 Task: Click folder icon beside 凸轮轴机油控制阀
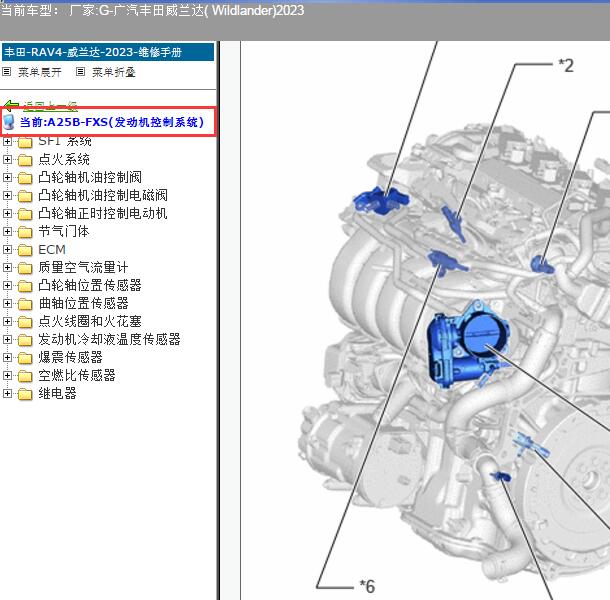point(25,178)
